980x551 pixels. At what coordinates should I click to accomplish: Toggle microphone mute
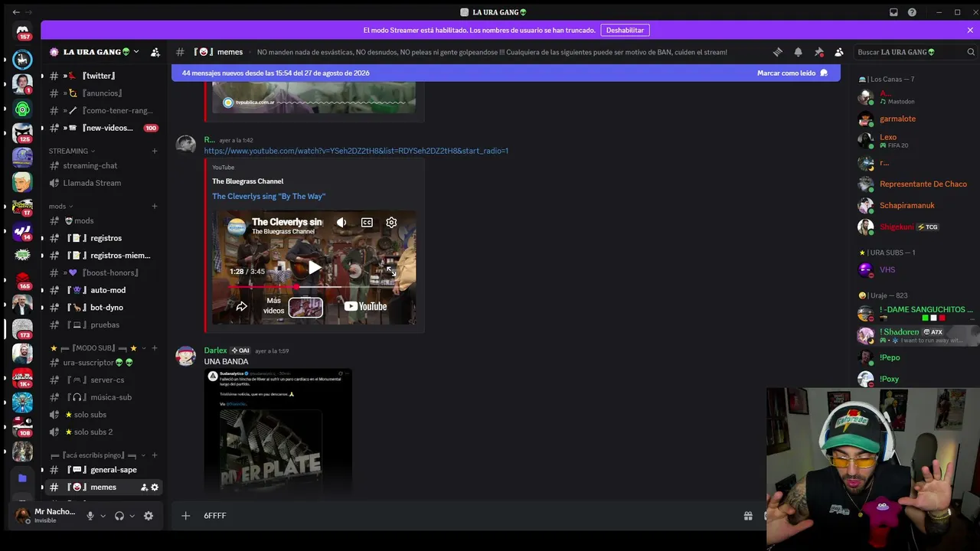(90, 516)
